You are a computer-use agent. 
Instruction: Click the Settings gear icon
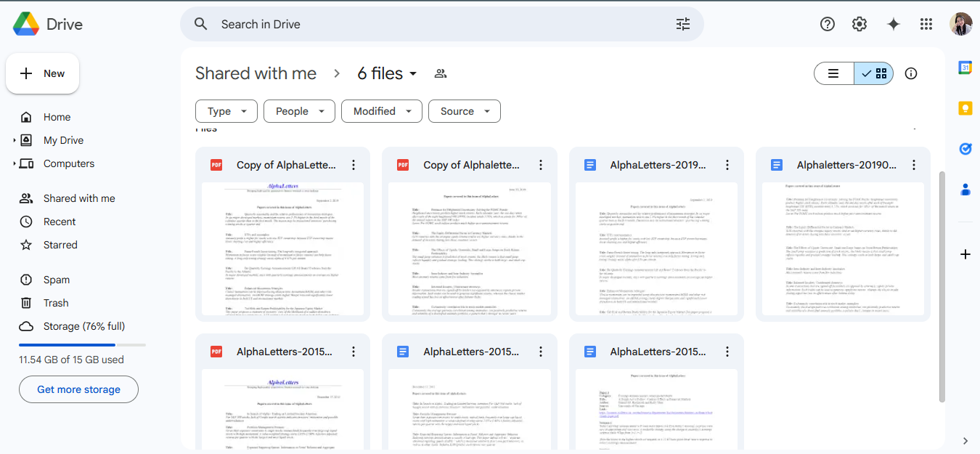coord(859,24)
